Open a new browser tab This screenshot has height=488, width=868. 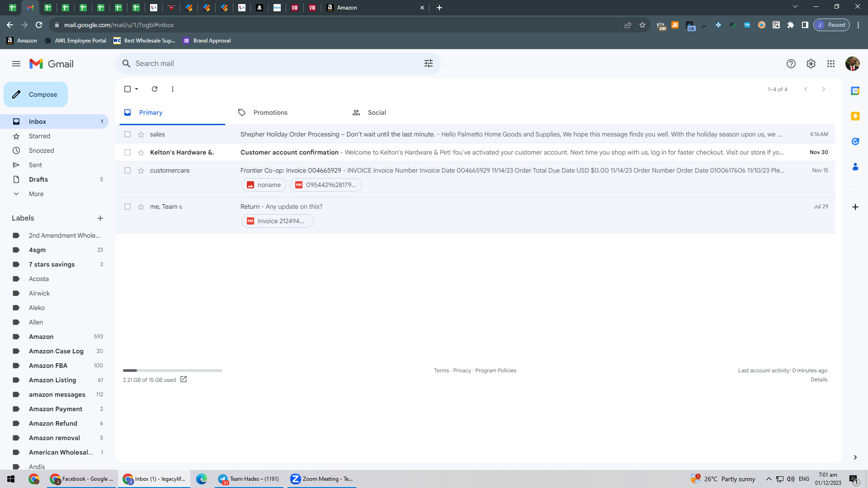pyautogui.click(x=439, y=8)
